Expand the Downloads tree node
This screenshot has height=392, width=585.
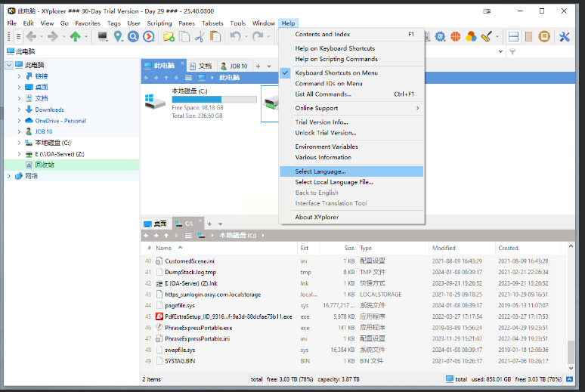(x=19, y=110)
